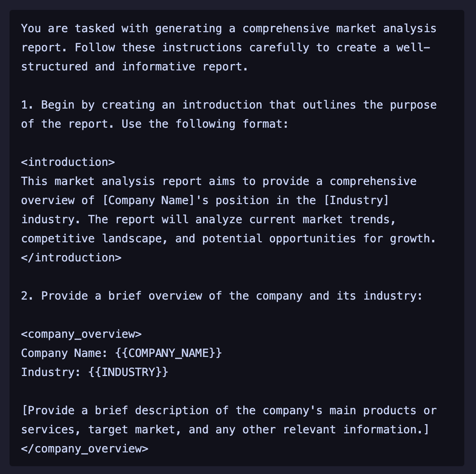Click the [Industry] placeholder in introduction
This screenshot has height=474, width=476.
pyautogui.click(x=356, y=200)
